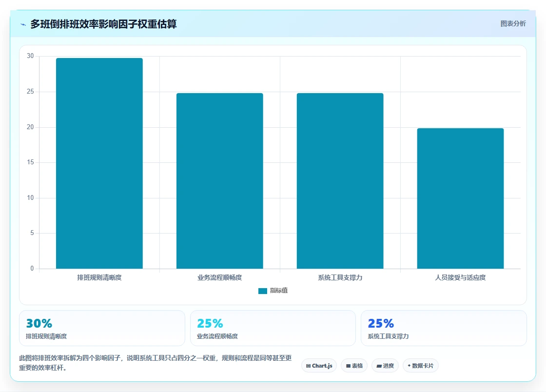Click the 业务流程顺畅度 x-axis label

[220, 277]
